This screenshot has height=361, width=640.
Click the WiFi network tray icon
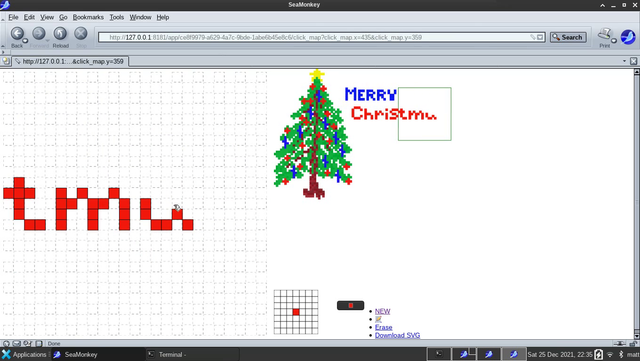click(x=610, y=354)
